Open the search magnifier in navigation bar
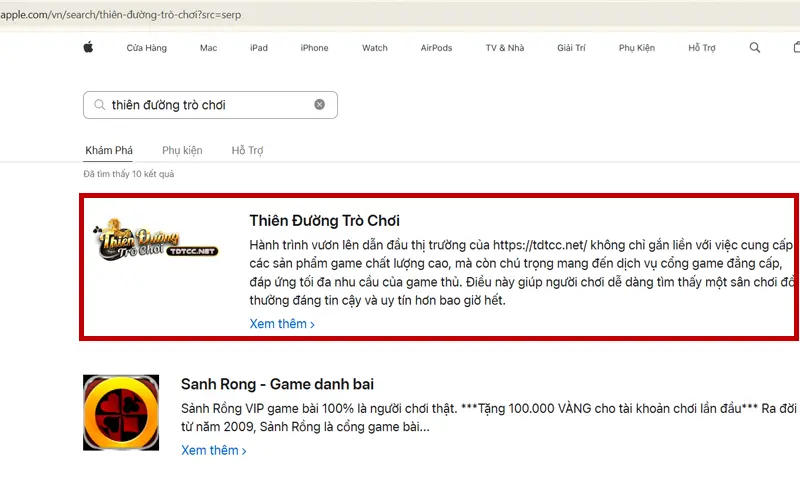 [755, 47]
